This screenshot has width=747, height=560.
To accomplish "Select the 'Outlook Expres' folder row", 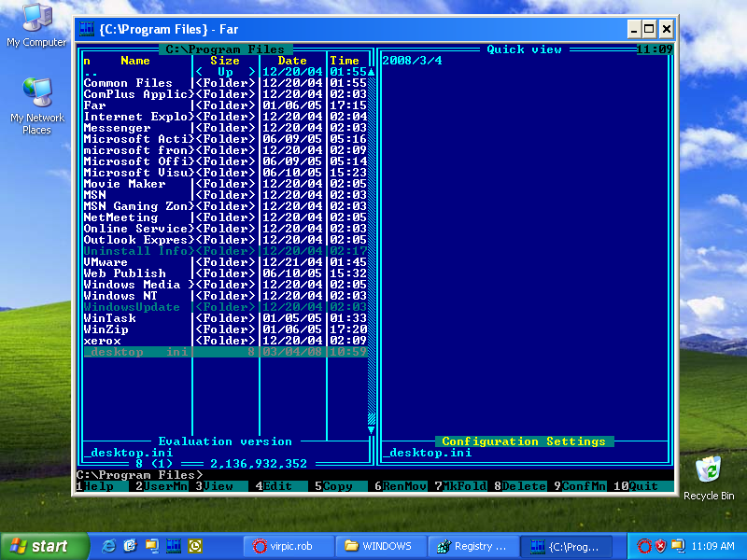I will tap(225, 240).
